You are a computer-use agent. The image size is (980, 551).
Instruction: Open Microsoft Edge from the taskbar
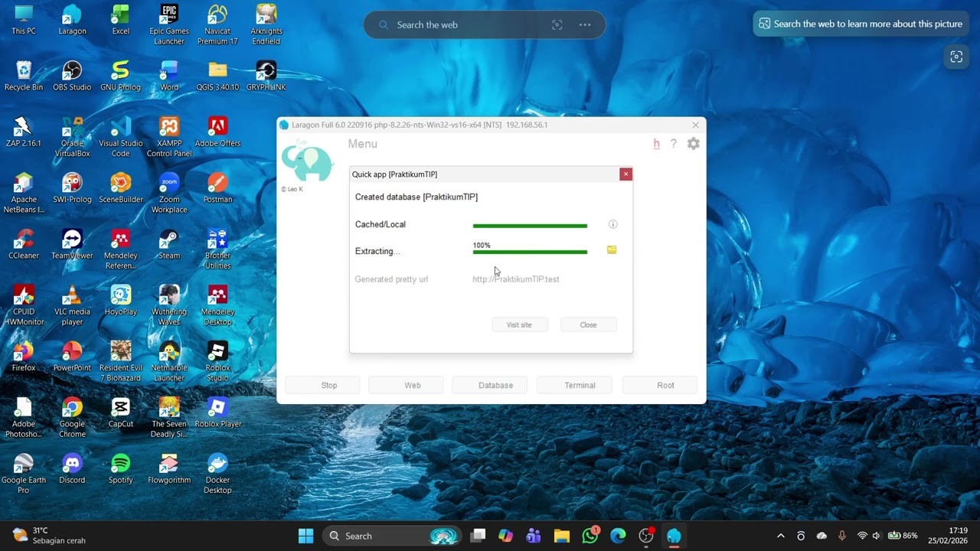click(x=618, y=536)
